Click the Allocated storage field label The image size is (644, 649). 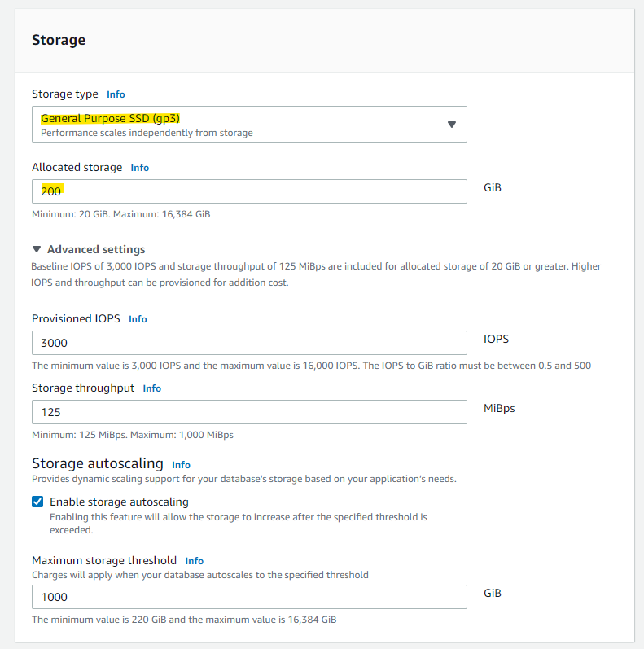pyautogui.click(x=77, y=168)
